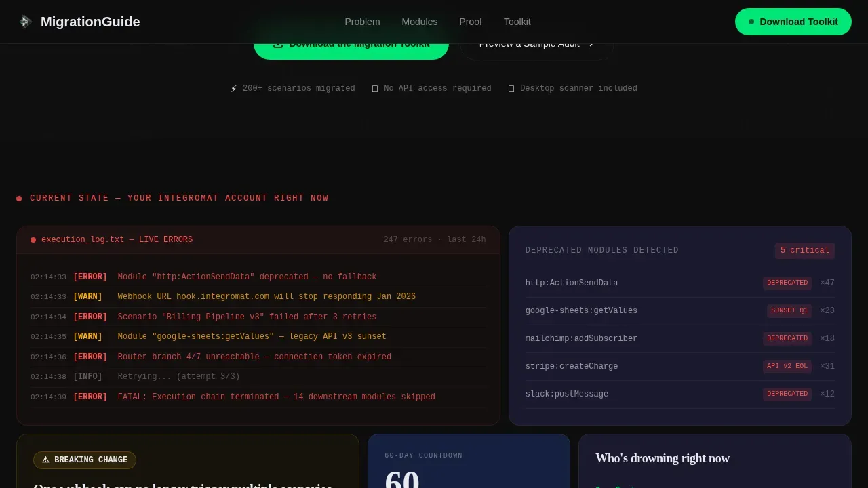Viewport: 868px width, 488px height.
Task: Click the DEPRECATED MODULES DETECTED heading
Action: (x=602, y=251)
